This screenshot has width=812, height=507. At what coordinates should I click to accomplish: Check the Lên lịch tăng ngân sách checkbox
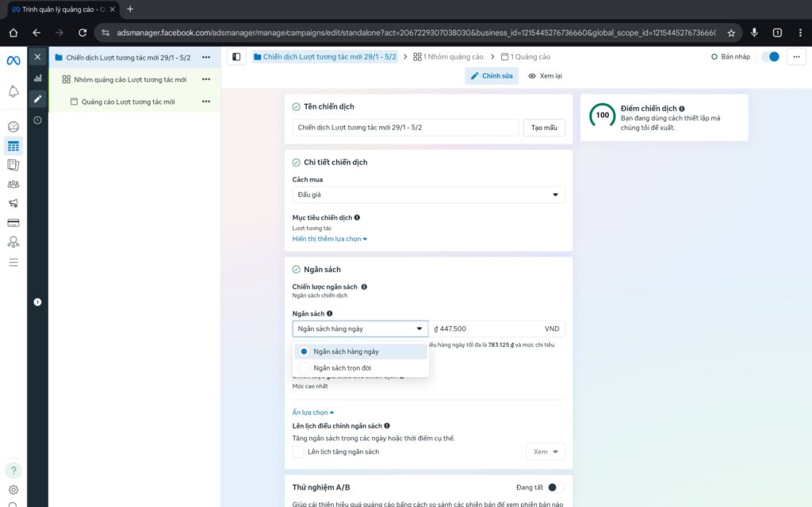tap(298, 451)
